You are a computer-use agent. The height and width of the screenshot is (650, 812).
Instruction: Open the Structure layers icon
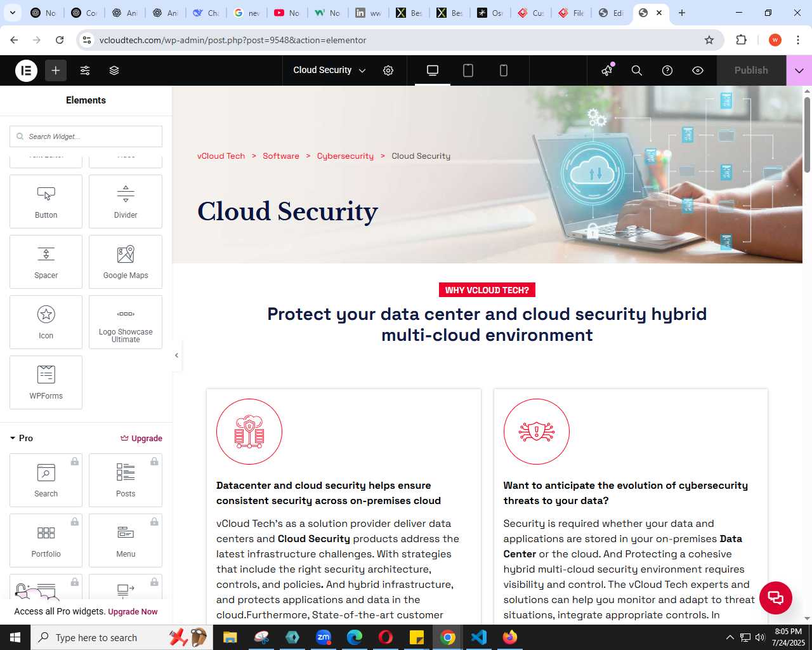(114, 70)
